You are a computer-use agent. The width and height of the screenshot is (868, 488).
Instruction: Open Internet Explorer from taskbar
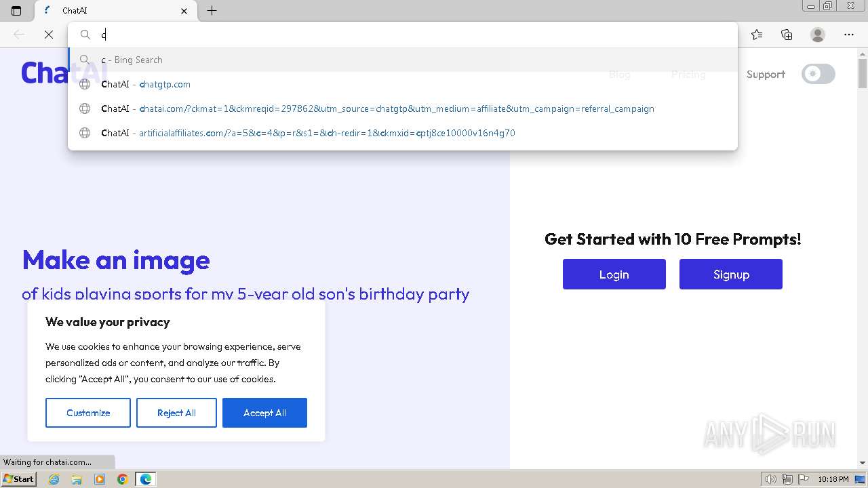point(54,479)
